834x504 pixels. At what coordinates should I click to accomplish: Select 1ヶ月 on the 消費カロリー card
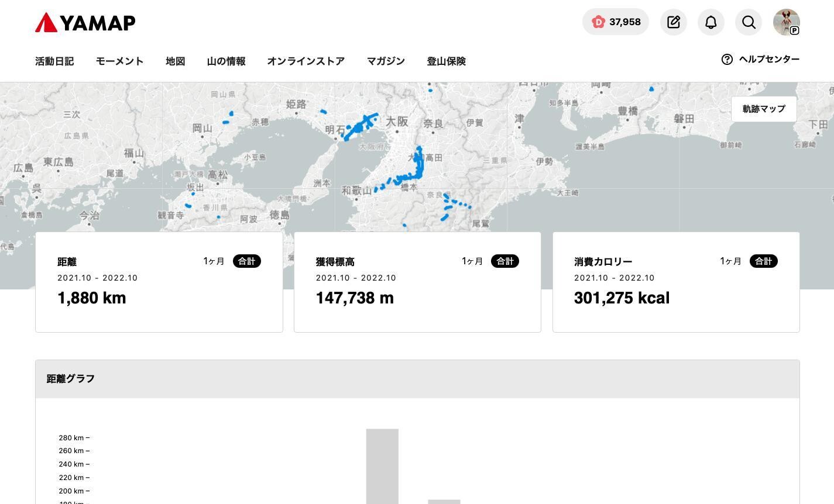coord(730,261)
